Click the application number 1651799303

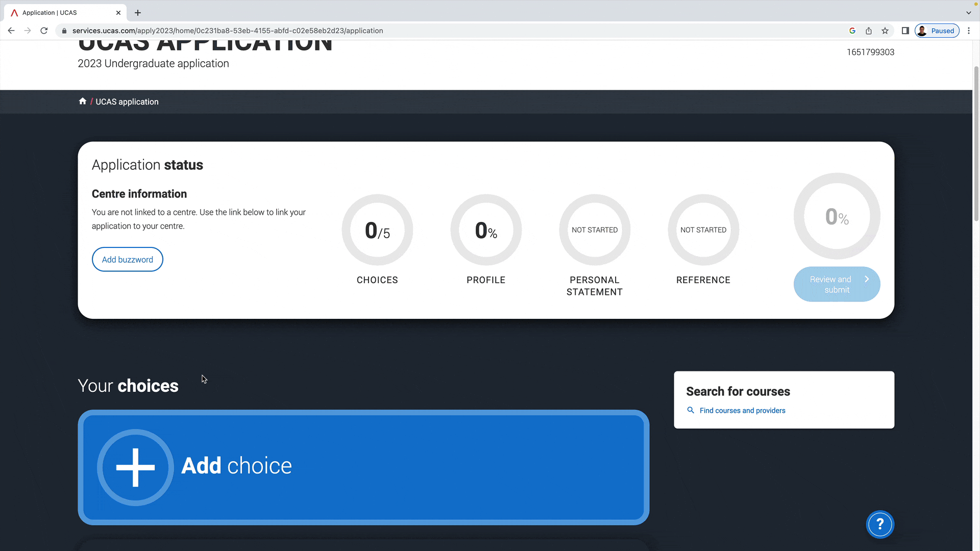pyautogui.click(x=870, y=52)
